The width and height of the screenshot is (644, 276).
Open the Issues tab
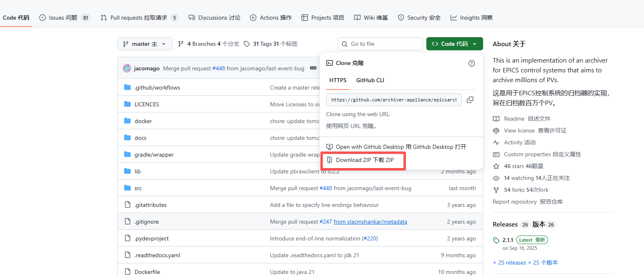tap(64, 18)
